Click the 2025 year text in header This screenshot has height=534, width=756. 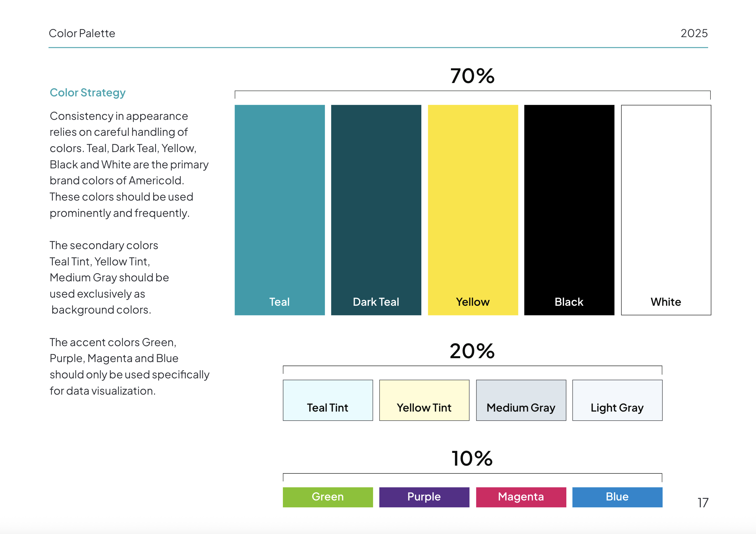(694, 33)
